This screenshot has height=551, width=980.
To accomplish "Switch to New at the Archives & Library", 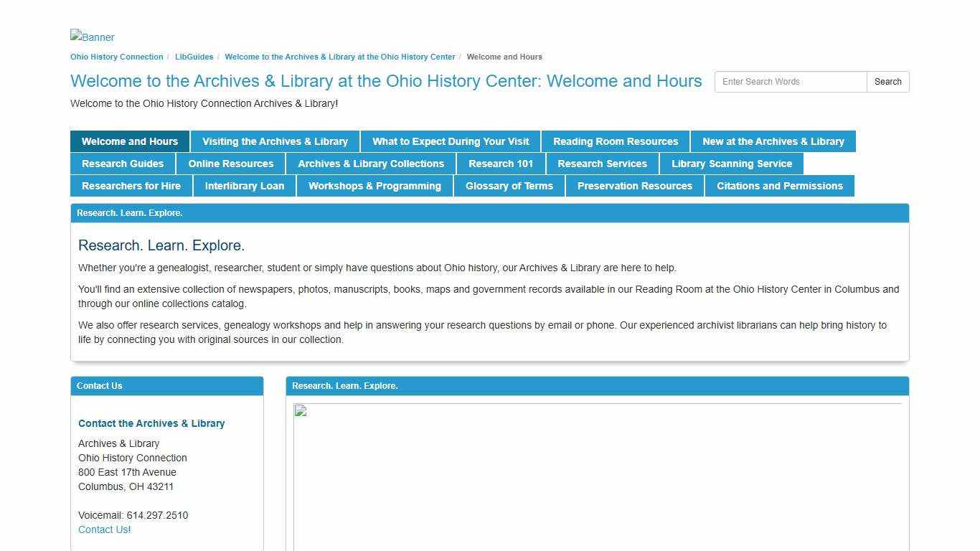I will point(773,141).
